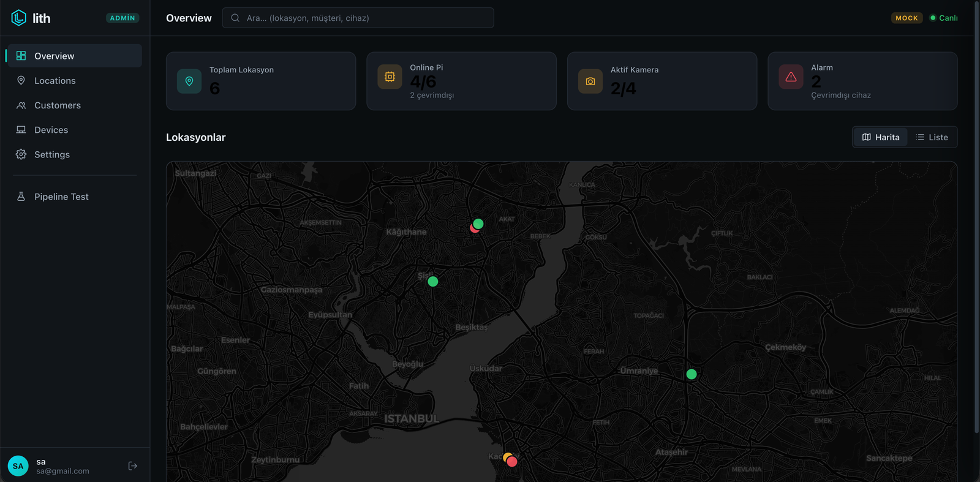Image resolution: width=980 pixels, height=482 pixels.
Task: Click the Aktif Kamera camera icon
Action: [x=590, y=81]
